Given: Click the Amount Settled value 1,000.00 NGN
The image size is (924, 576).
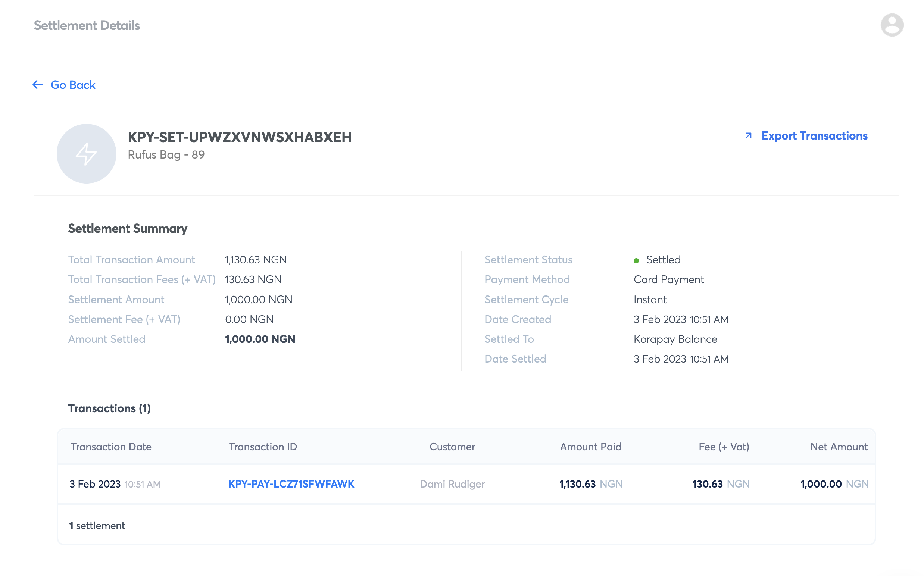Looking at the screenshot, I should 260,339.
